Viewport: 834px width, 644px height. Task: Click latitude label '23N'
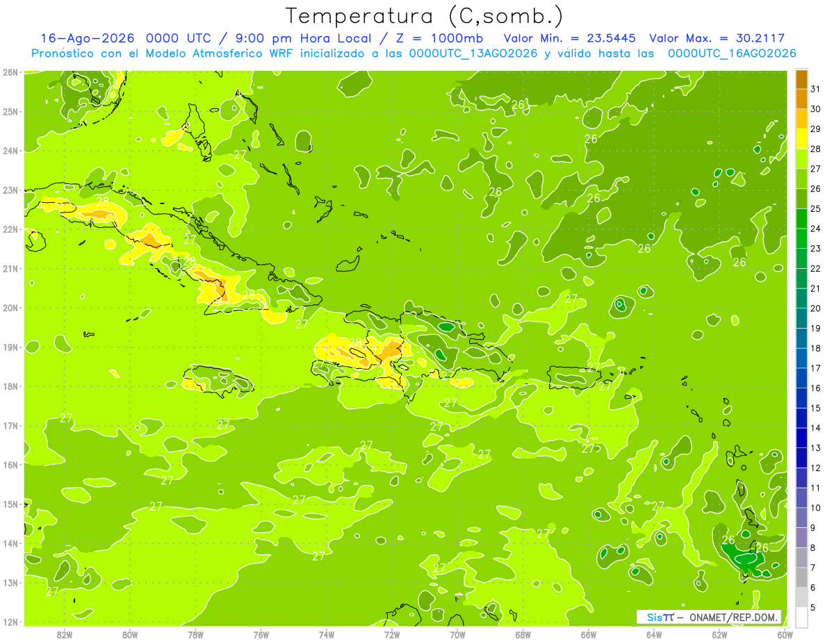(x=10, y=190)
